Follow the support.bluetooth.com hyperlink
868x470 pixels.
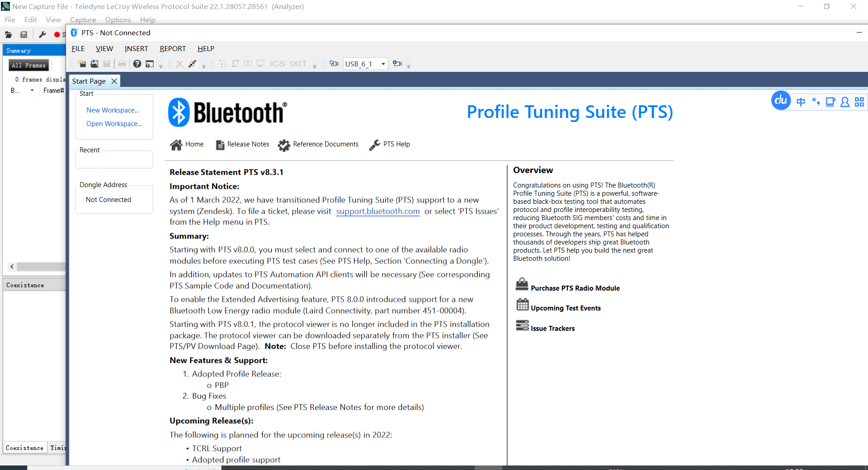tap(378, 211)
